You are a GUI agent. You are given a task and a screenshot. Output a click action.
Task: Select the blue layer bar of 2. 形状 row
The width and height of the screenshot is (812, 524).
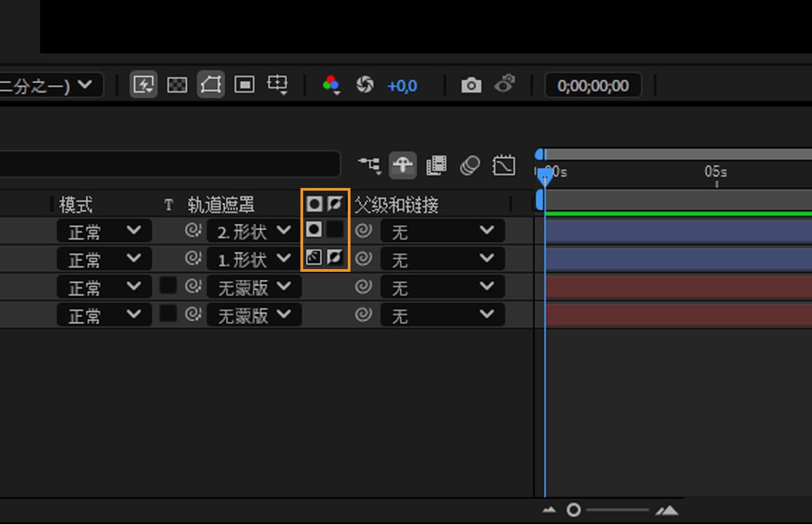pyautogui.click(x=678, y=231)
